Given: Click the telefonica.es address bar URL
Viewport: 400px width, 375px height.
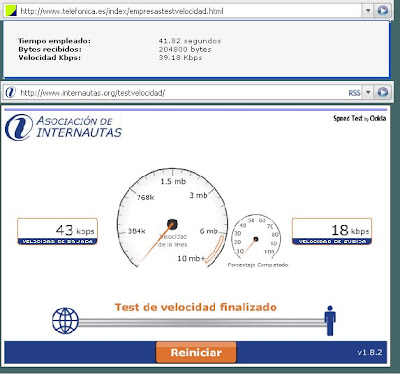Looking at the screenshot, I should point(122,11).
